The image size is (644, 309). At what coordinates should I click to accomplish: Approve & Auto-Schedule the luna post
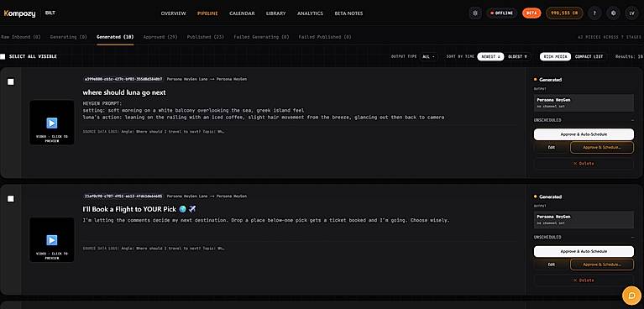584,134
